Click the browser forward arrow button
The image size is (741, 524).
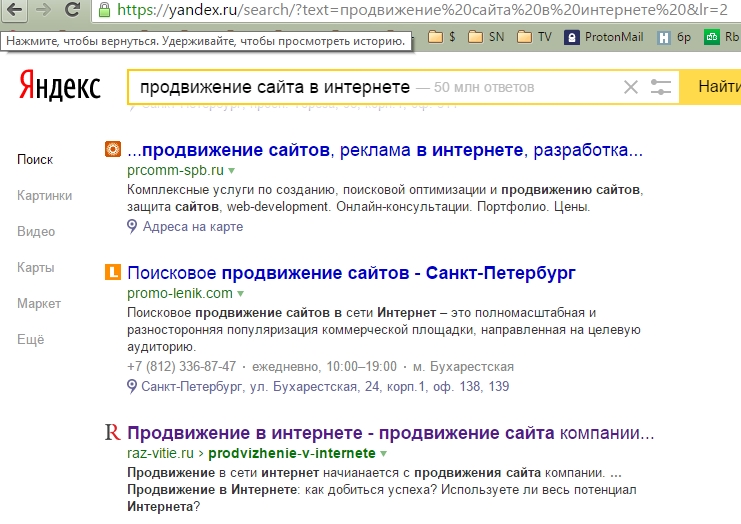coord(43,9)
